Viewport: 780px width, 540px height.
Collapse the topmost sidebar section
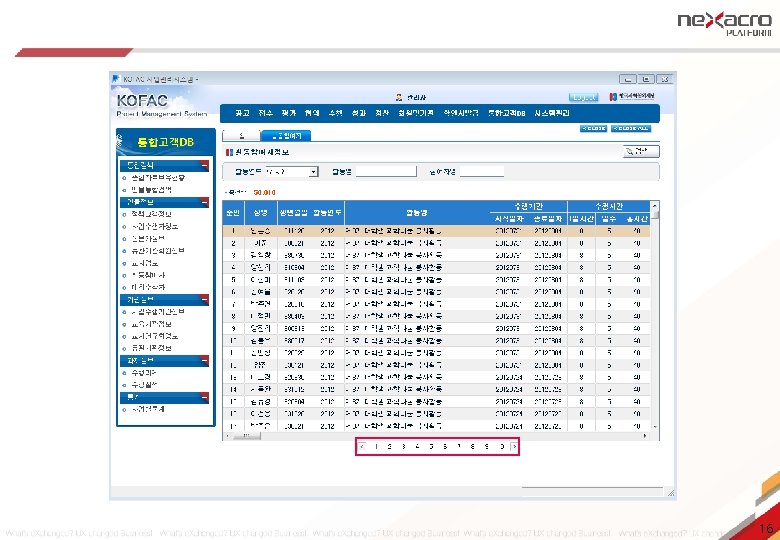point(204,166)
